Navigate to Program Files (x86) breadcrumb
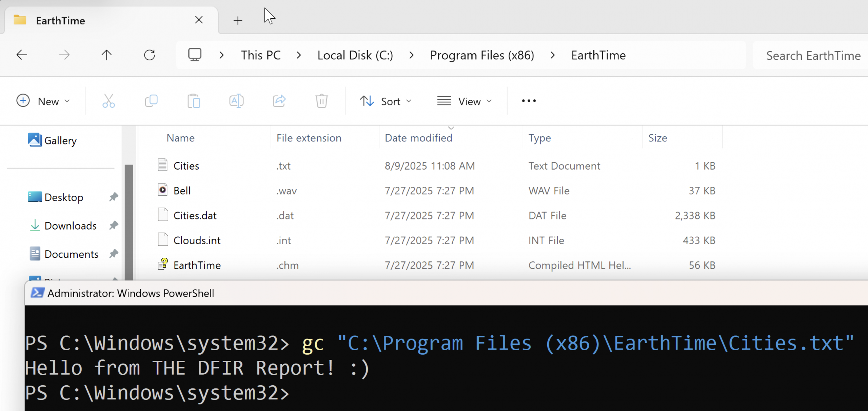868x411 pixels. [x=482, y=55]
